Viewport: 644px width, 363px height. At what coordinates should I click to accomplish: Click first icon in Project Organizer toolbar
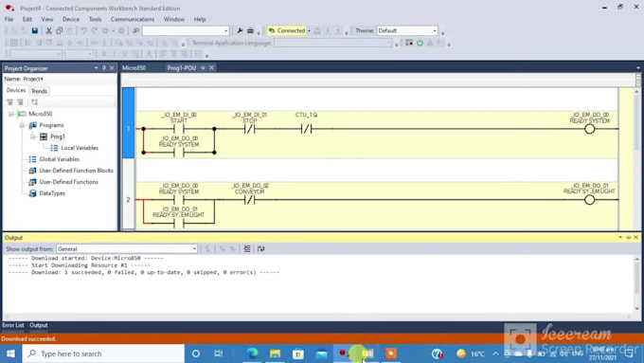[9, 102]
